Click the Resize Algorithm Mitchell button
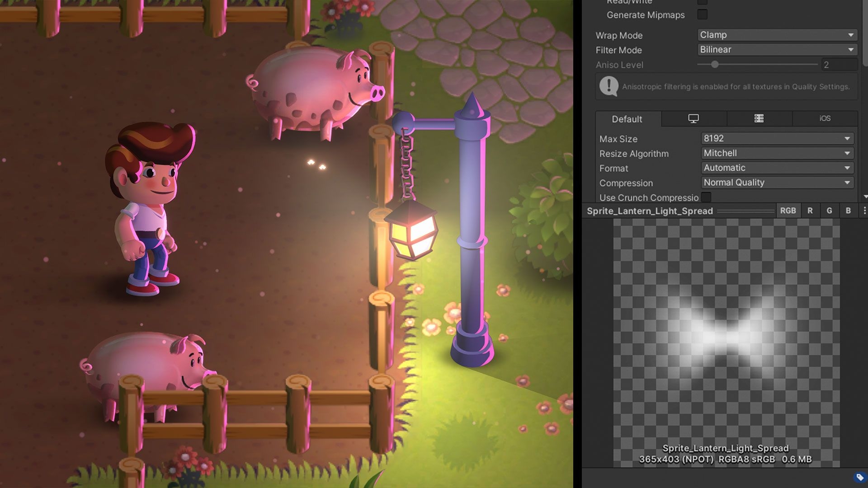Image resolution: width=868 pixels, height=488 pixels. [775, 153]
